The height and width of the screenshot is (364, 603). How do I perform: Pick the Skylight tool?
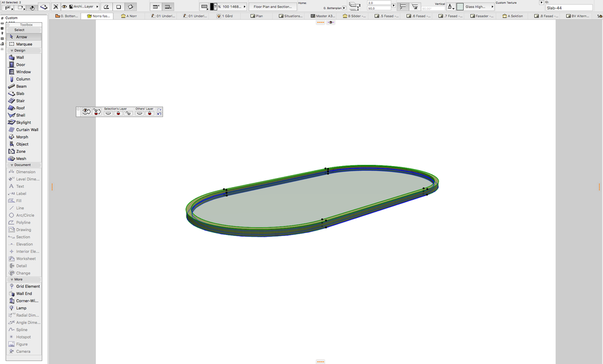(x=24, y=123)
